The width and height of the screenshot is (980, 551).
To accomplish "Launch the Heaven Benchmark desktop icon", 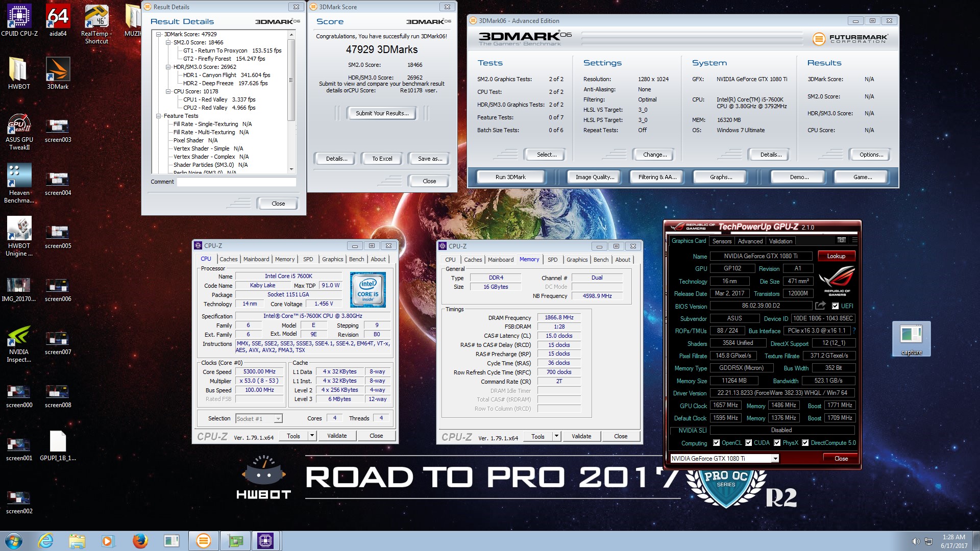I will (x=19, y=184).
